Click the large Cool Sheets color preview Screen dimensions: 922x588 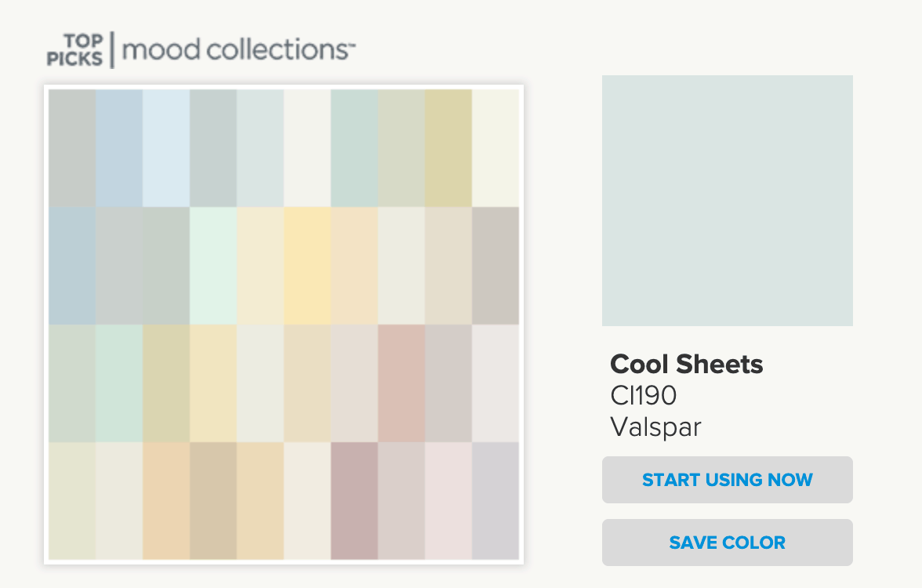click(x=727, y=200)
